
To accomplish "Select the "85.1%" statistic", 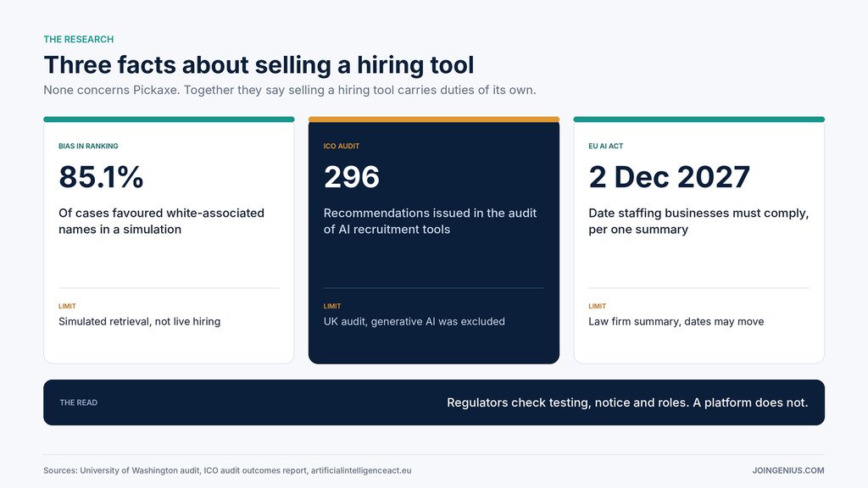I will 101,177.
